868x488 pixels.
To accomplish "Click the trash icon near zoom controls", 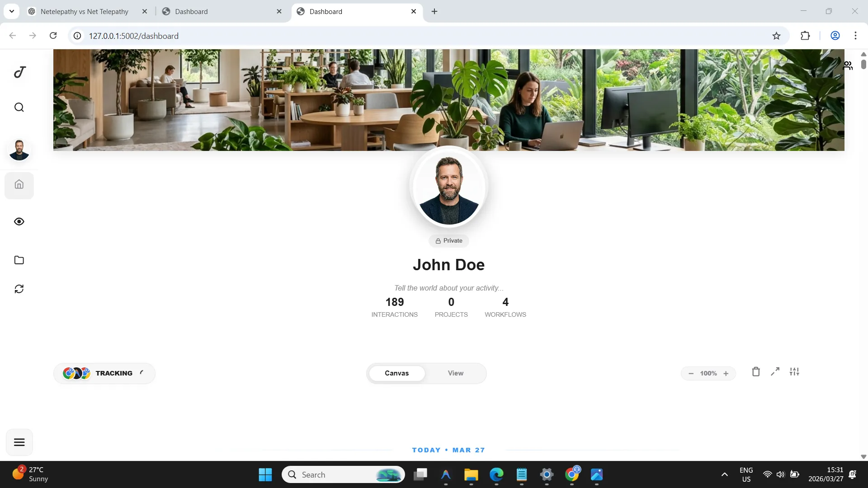I will pyautogui.click(x=756, y=372).
